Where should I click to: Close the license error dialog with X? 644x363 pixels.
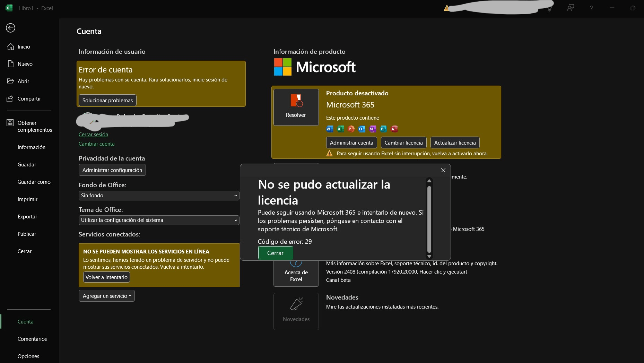click(443, 170)
